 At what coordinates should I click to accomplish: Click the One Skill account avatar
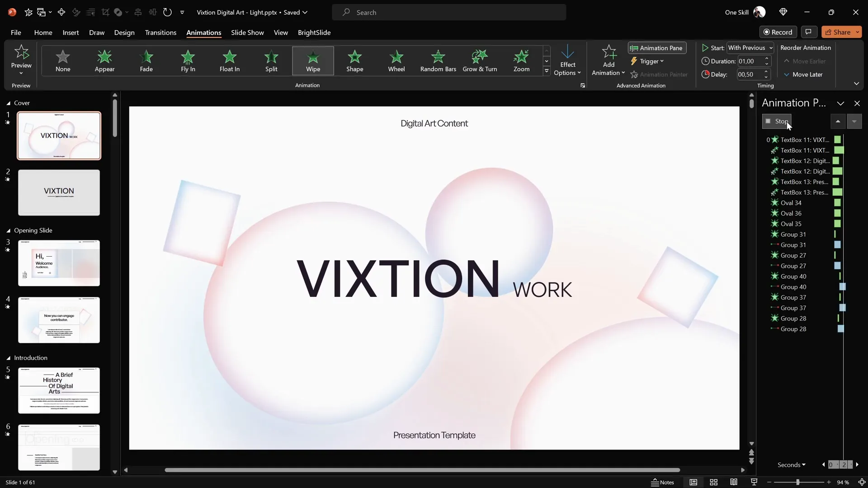coord(759,12)
